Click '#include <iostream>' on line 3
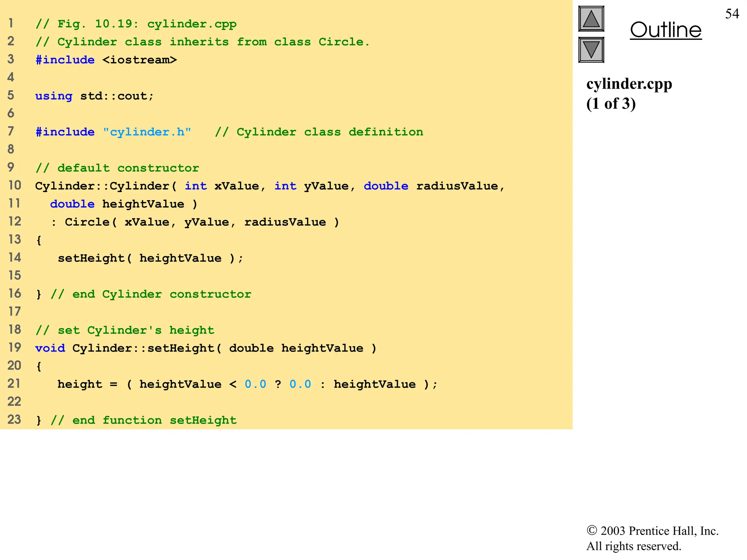Screen dimensions: 747x560 [106, 60]
